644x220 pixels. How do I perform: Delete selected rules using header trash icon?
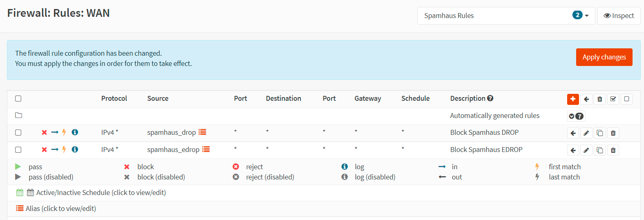600,99
